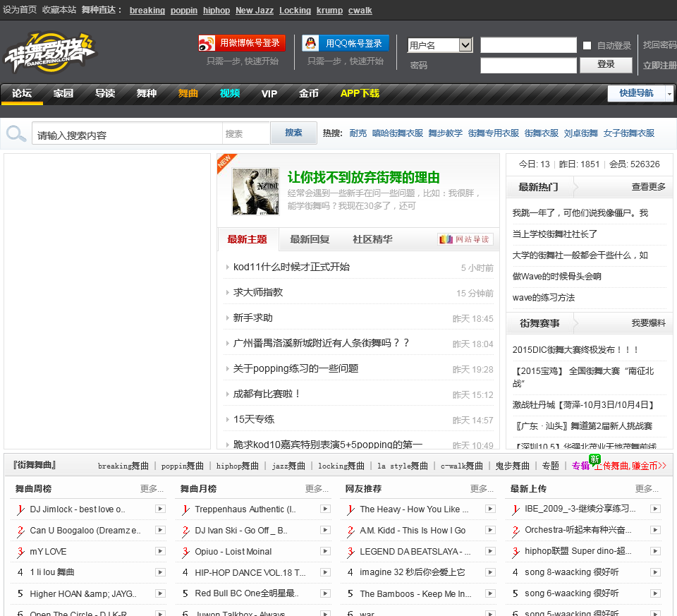The height and width of the screenshot is (616, 677).
Task: Open the 视频 navigation tab
Action: [230, 93]
